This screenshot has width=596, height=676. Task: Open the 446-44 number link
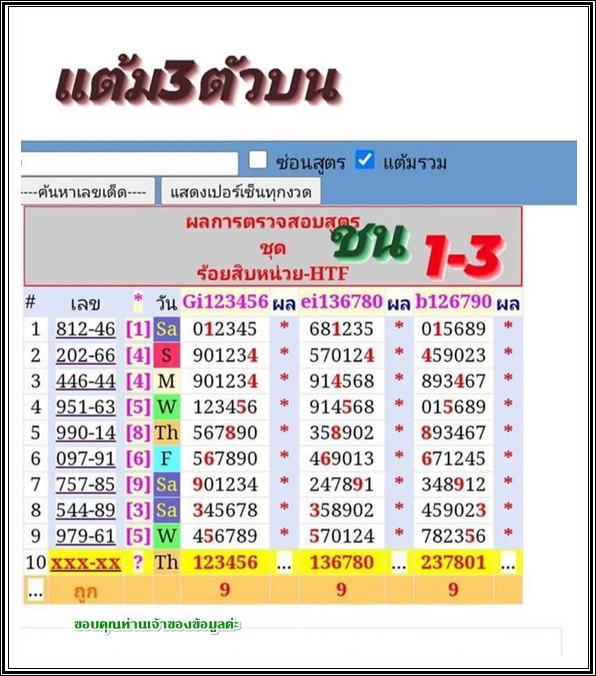coord(86,381)
